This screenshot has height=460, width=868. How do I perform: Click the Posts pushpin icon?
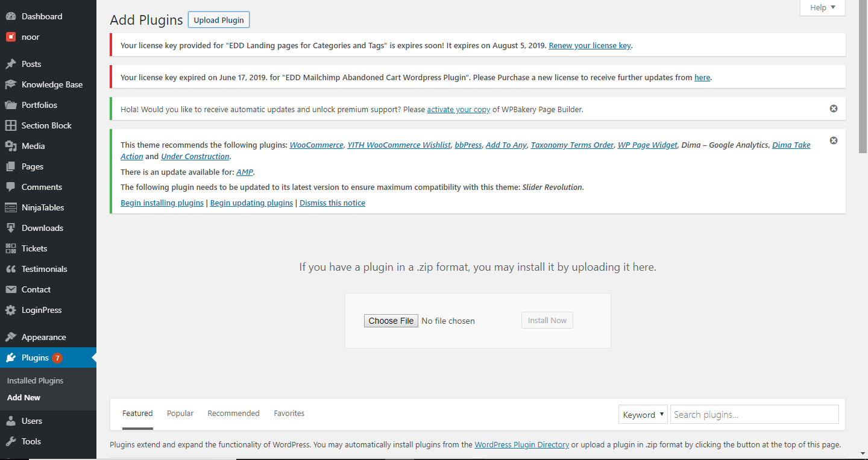click(x=10, y=64)
